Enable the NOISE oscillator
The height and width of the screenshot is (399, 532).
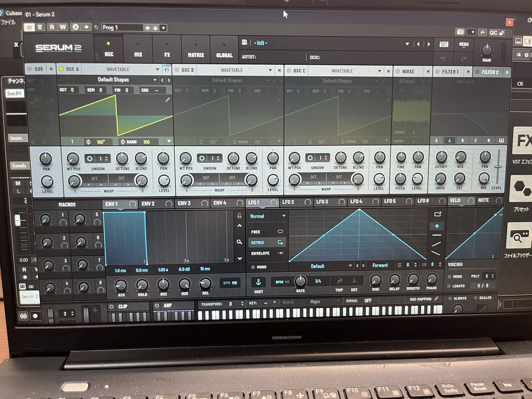(x=397, y=71)
